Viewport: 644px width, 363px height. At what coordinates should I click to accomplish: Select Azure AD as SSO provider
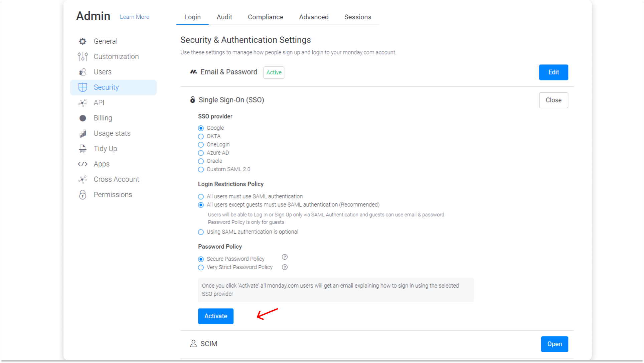(x=201, y=153)
